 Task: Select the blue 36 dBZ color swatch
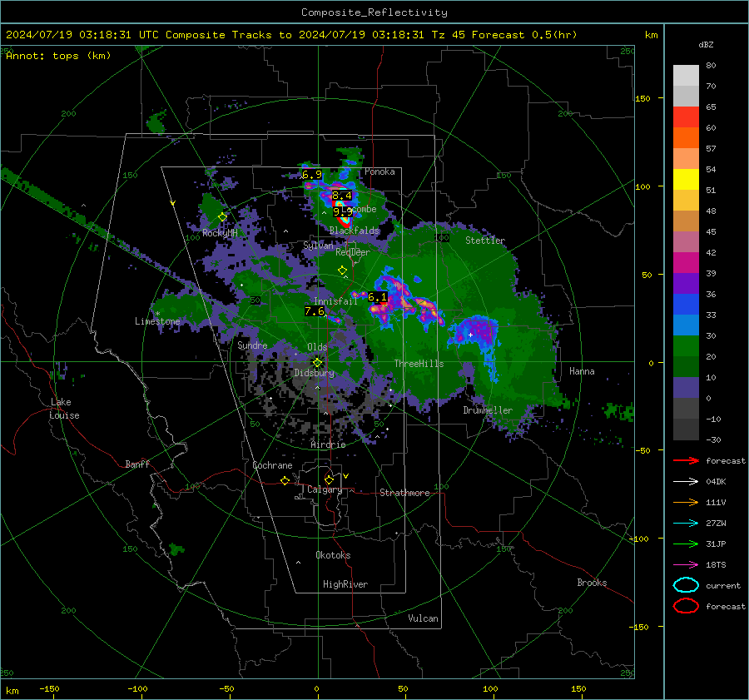coord(686,304)
